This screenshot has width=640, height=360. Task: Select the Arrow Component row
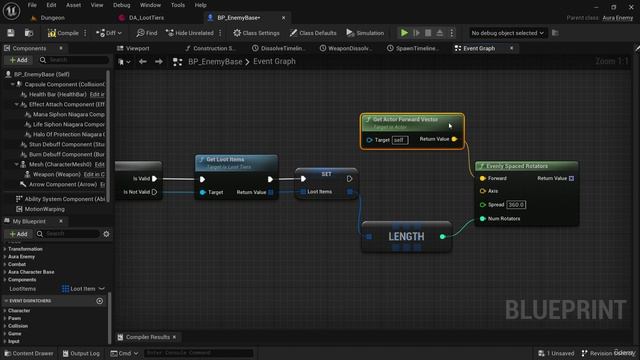click(61, 184)
